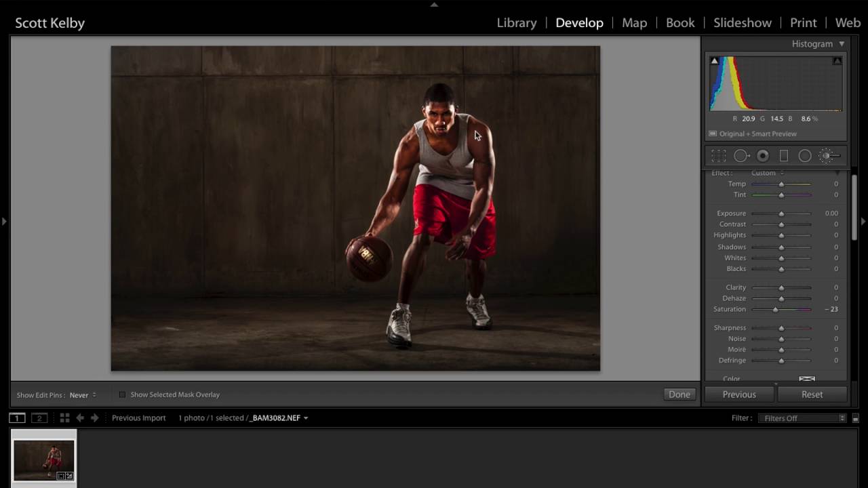Click the histogram graph area
The height and width of the screenshot is (488, 868).
(x=776, y=83)
